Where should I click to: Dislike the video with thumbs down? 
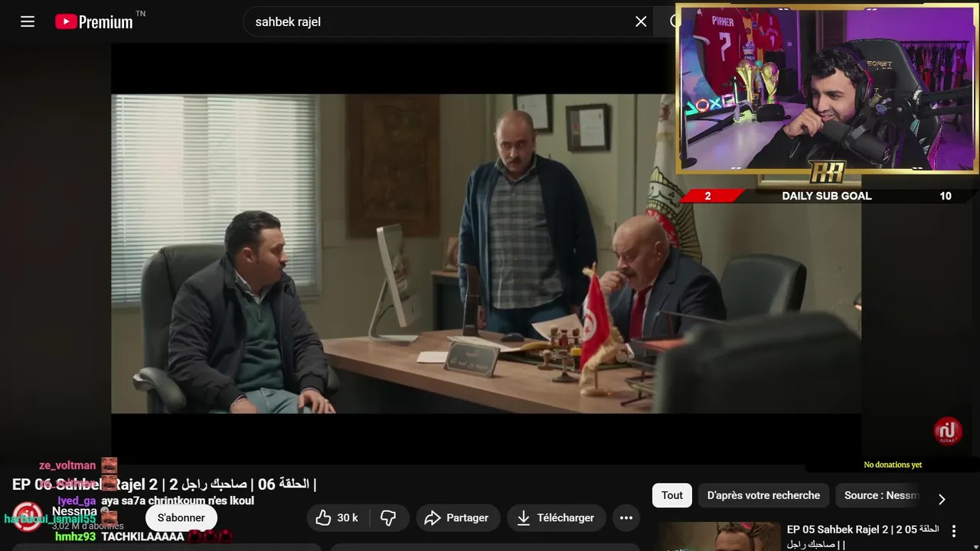tap(389, 518)
